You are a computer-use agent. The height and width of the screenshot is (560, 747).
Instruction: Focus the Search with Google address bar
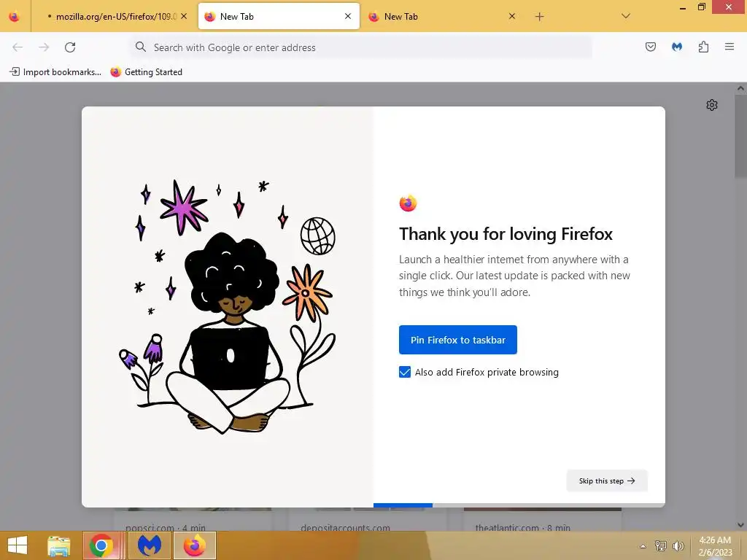pos(361,47)
